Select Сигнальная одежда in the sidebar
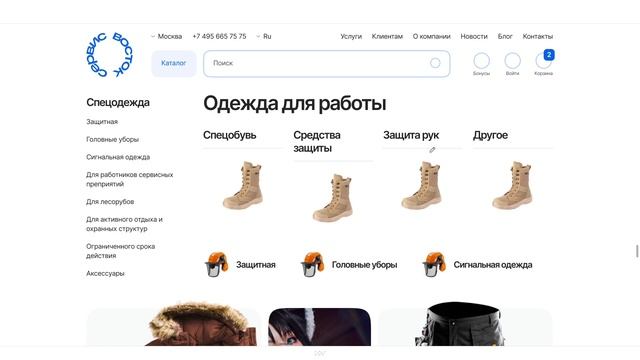Screen dimensions: 640x360 coord(118,157)
